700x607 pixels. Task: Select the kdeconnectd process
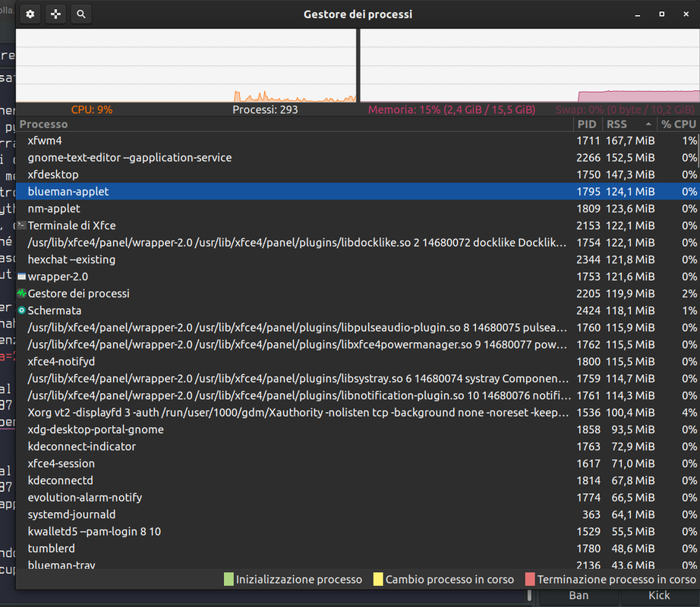[x=357, y=480]
